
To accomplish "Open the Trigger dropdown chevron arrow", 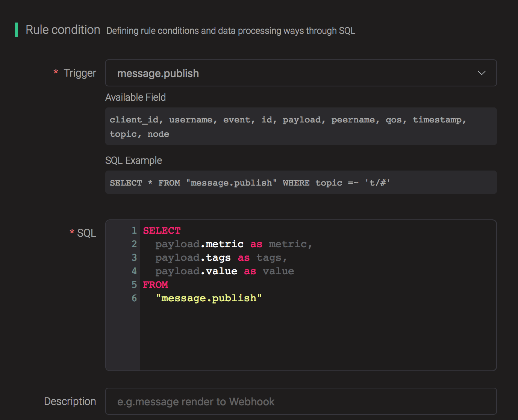I will click(x=482, y=73).
